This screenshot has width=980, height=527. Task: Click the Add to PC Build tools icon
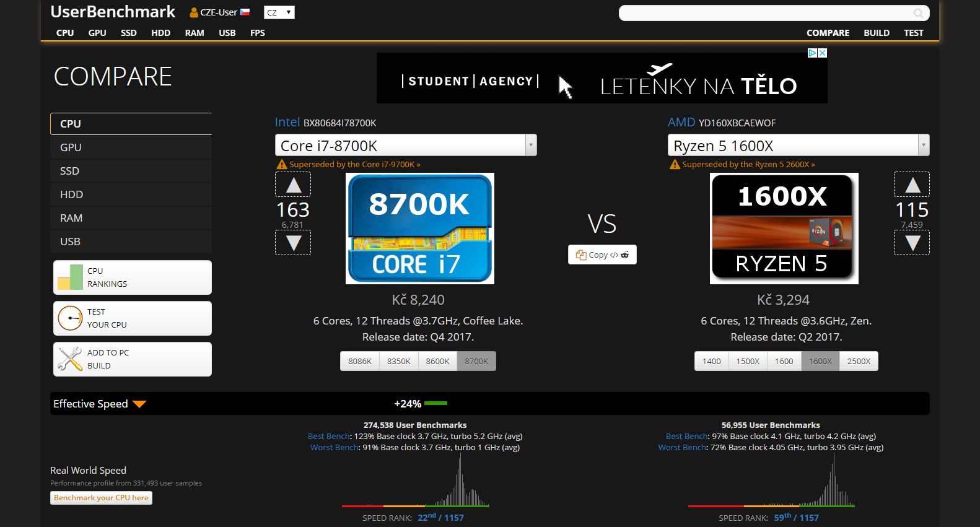point(70,359)
